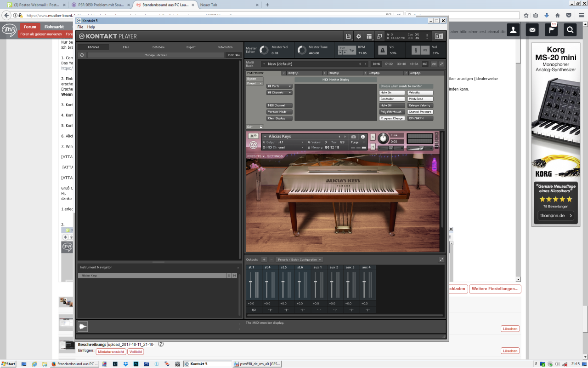Click the tuning fork reference tone icon
588x368 pixels.
[415, 50]
